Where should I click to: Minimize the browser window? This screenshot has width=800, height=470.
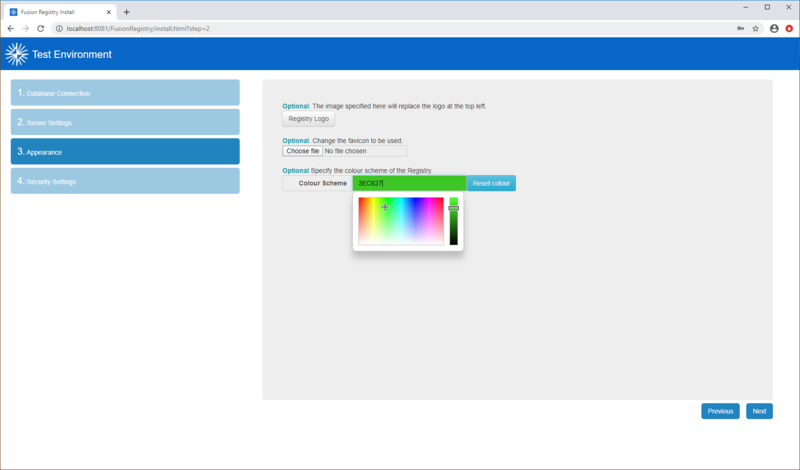pos(745,7)
